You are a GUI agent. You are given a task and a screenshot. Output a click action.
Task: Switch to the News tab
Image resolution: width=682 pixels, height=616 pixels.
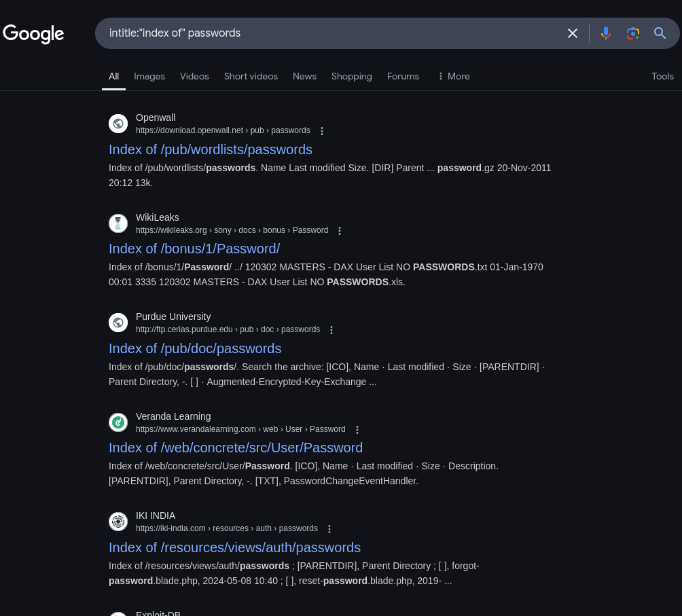coord(304,77)
